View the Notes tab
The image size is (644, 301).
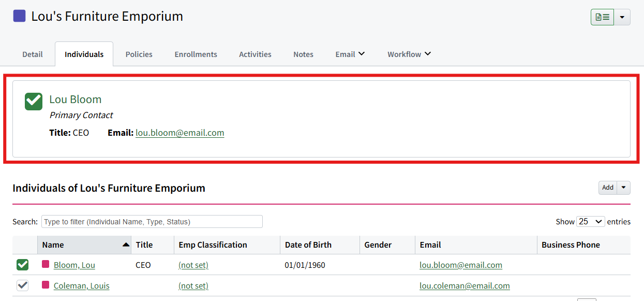(x=303, y=54)
